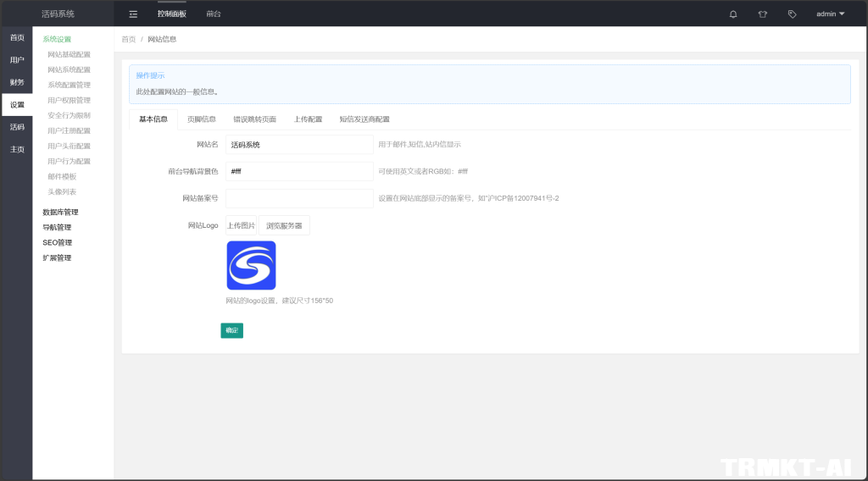Image resolution: width=868 pixels, height=481 pixels.
Task: Expand the 数据库管理 menu group
Action: point(60,213)
